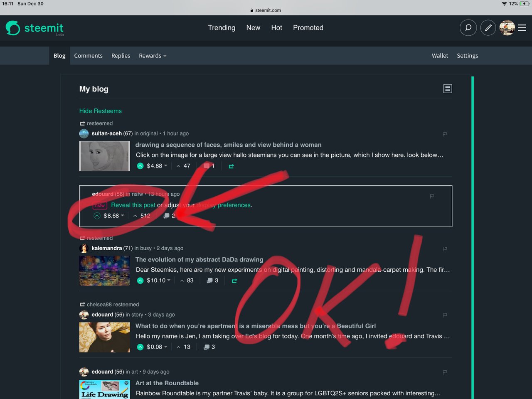Resteem the sultan-aceh drawing post
532x399 pixels.
coord(232,166)
